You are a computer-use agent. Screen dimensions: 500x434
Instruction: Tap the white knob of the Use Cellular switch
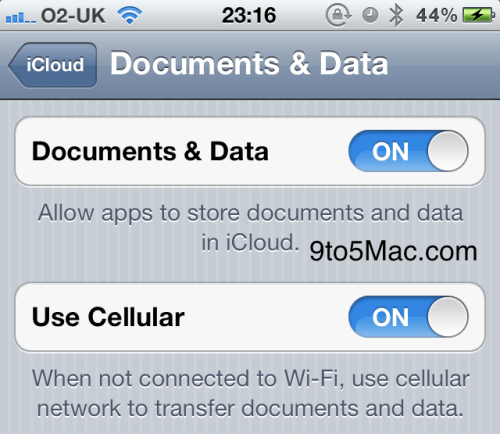point(448,317)
